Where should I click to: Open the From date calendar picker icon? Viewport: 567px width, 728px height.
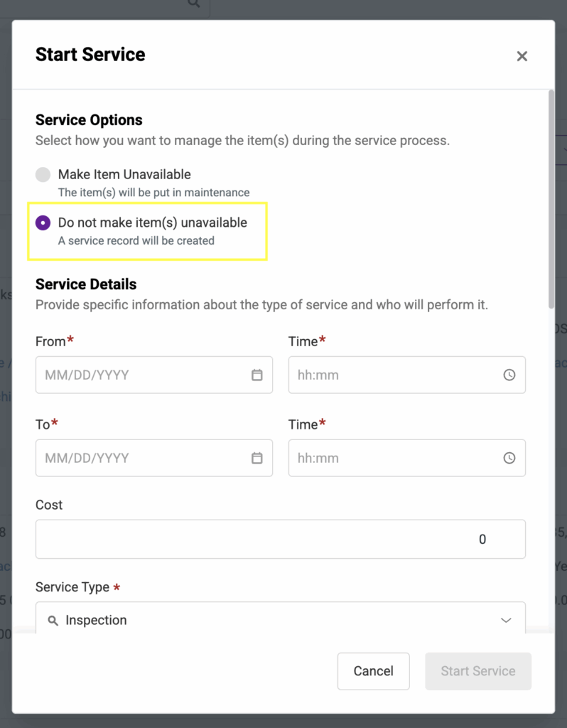257,375
